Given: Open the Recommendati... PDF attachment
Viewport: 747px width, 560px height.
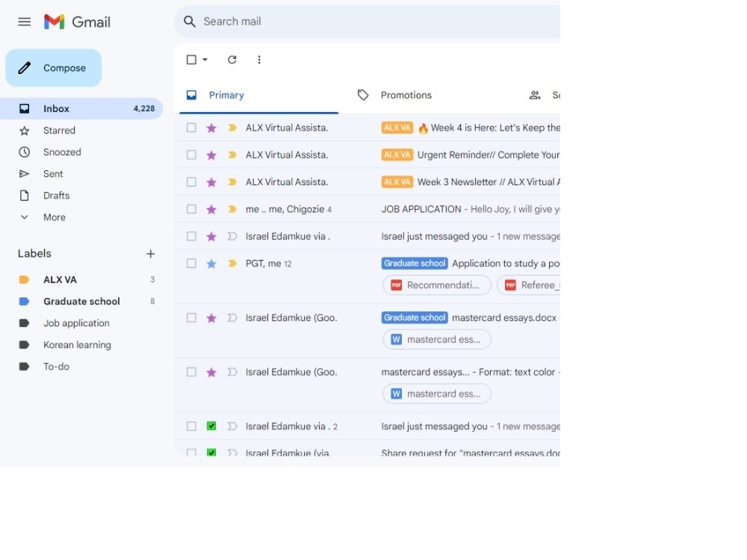Looking at the screenshot, I should click(x=437, y=285).
